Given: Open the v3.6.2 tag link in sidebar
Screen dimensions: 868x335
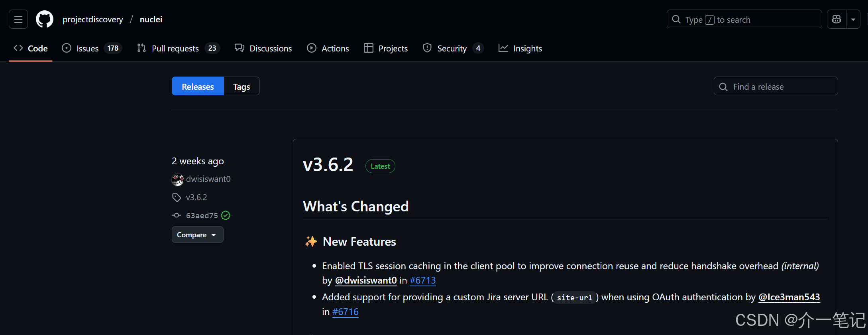Looking at the screenshot, I should [x=196, y=197].
